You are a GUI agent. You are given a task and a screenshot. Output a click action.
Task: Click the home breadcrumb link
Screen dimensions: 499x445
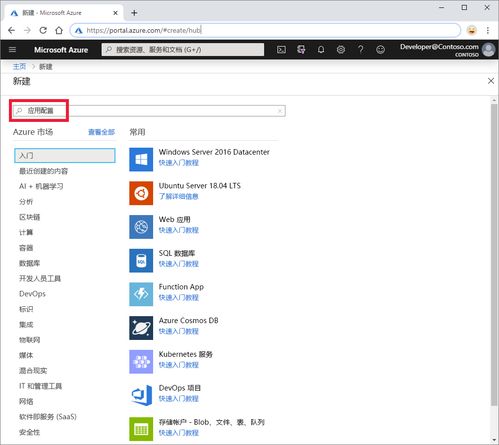(x=19, y=67)
